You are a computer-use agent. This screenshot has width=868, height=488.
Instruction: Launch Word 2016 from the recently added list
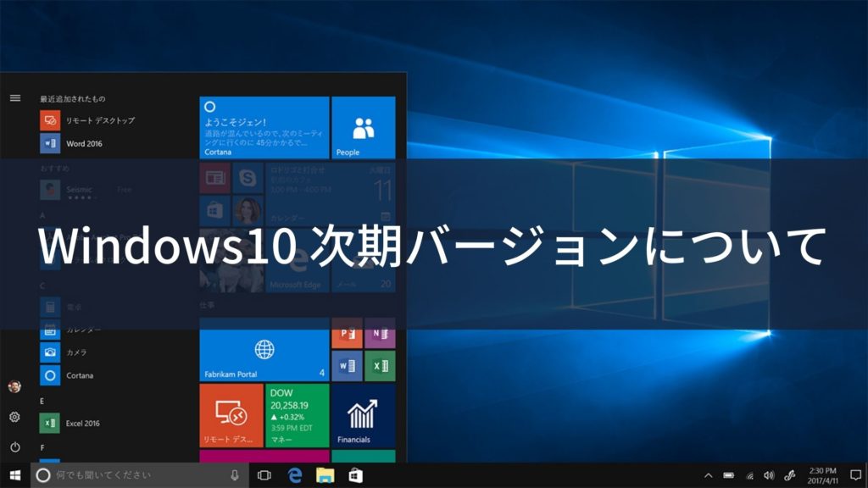click(71, 143)
